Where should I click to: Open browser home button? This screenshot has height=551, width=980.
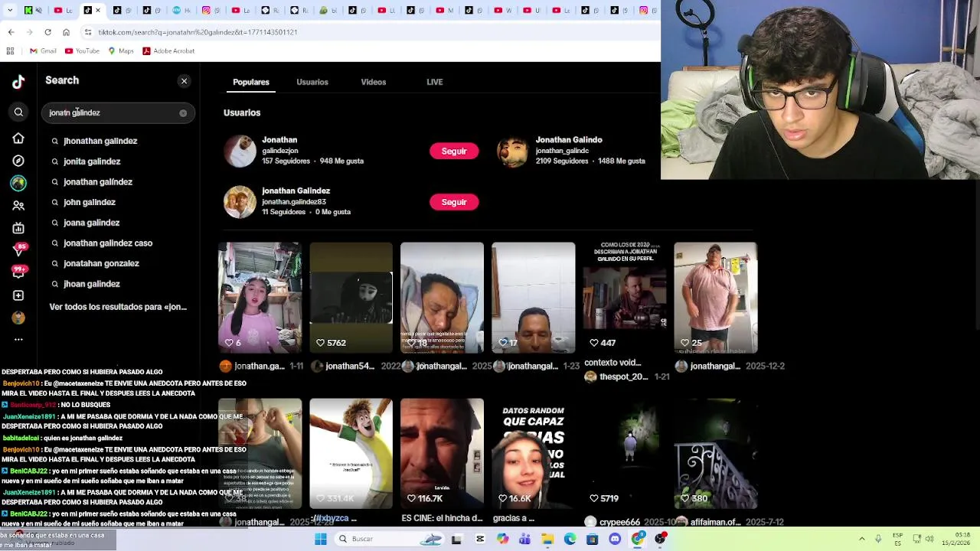[x=66, y=32]
